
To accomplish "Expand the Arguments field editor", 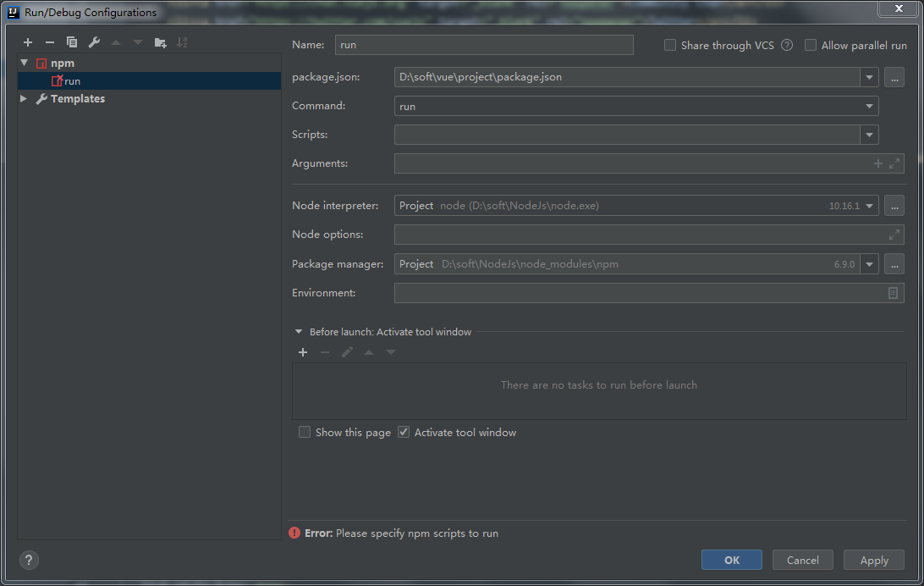I will 894,163.
